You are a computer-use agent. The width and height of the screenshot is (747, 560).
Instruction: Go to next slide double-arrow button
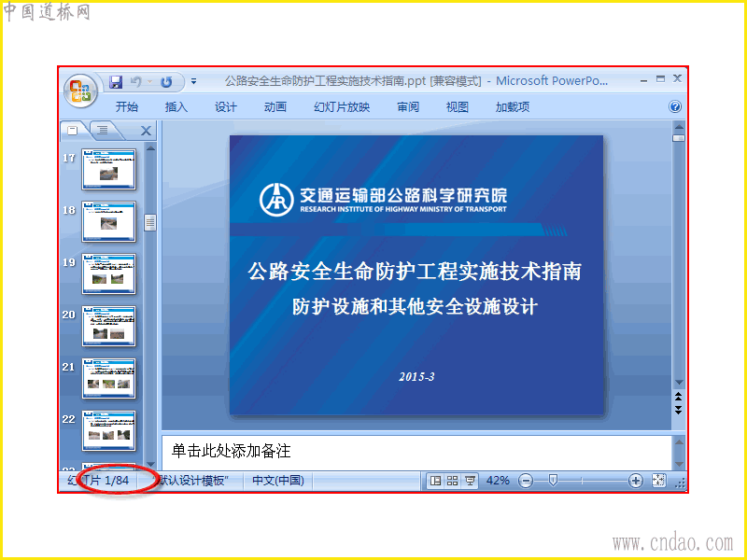pos(679,410)
